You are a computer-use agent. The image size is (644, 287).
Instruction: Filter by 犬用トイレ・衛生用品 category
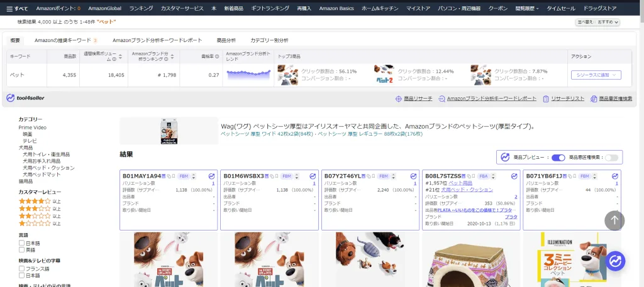46,154
